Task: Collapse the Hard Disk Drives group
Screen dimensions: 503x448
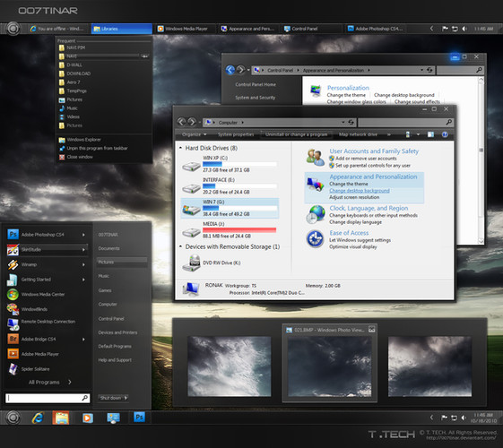Action: click(x=180, y=148)
